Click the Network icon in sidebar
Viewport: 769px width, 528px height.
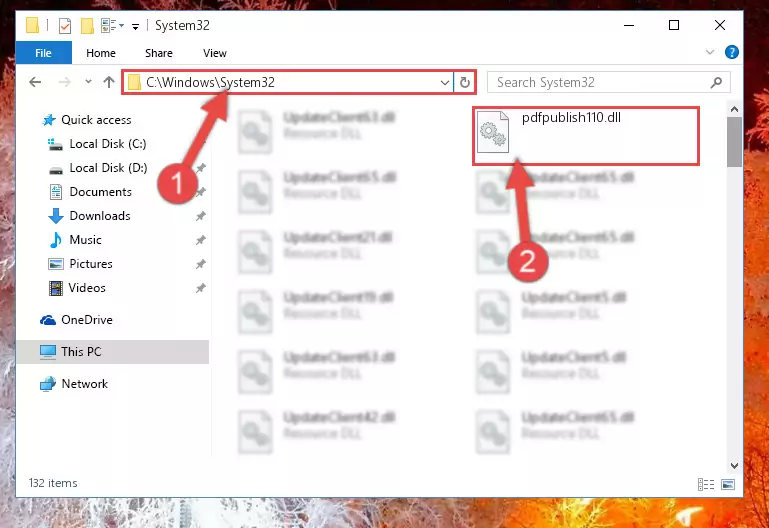click(x=48, y=384)
